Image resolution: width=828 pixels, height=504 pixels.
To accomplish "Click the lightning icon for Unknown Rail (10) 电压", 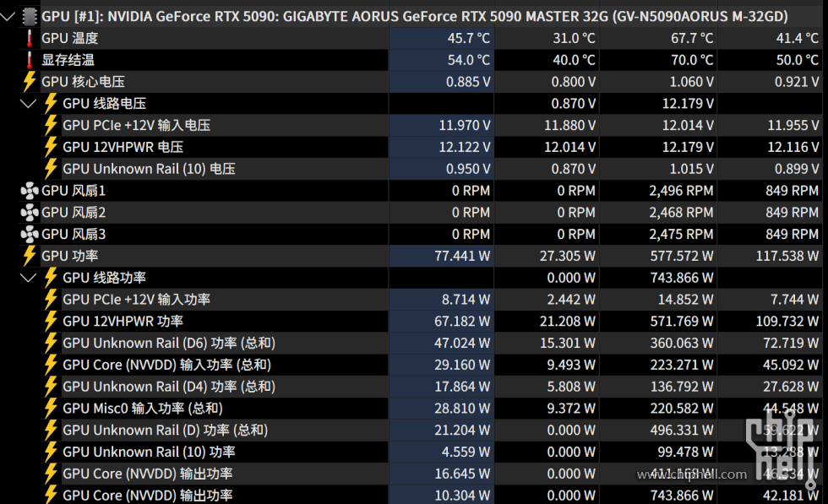I will tap(51, 169).
